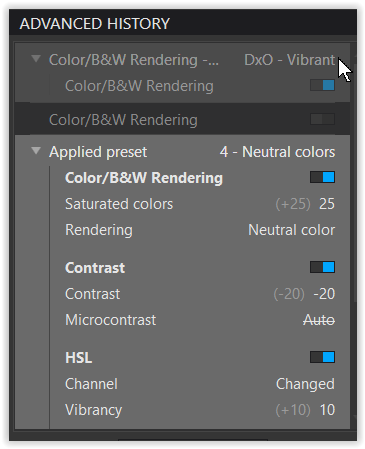Toggle the dimmed Color/B&W Rendering switch under DxO Vibrant
The image size is (365, 449).
coord(322,85)
